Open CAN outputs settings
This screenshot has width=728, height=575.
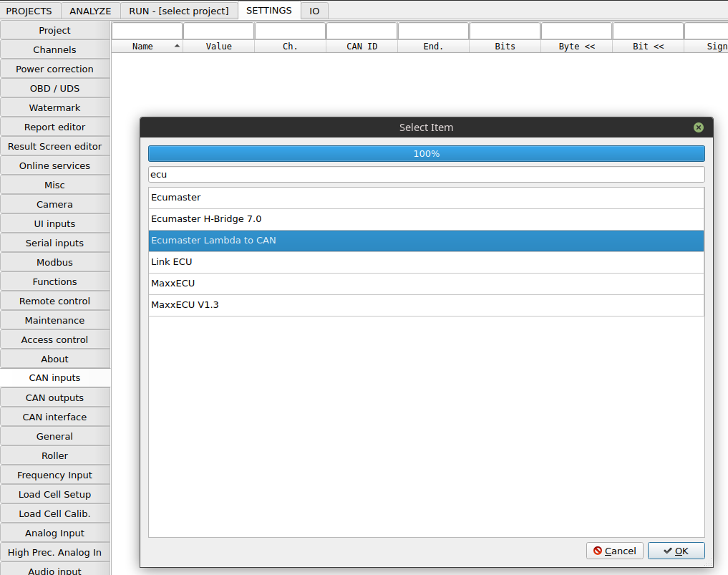(x=55, y=398)
